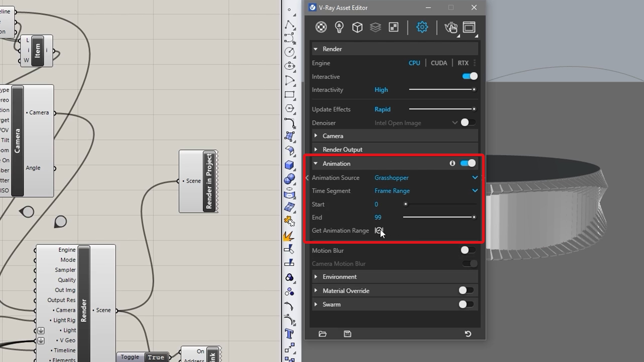Expand the Material Override section
Viewport: 644px width, 362px height.
pos(316,291)
